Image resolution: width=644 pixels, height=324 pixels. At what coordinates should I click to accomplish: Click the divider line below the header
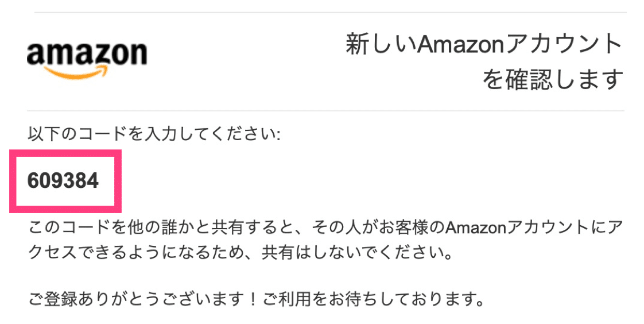click(325, 111)
